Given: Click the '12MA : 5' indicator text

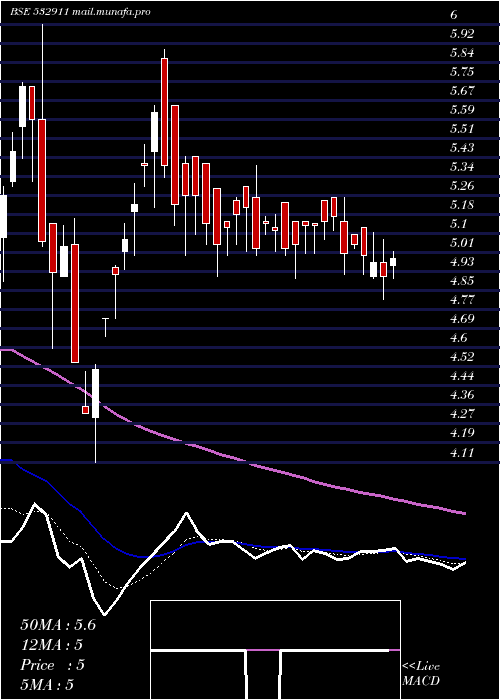Looking at the screenshot, I should point(52,645).
